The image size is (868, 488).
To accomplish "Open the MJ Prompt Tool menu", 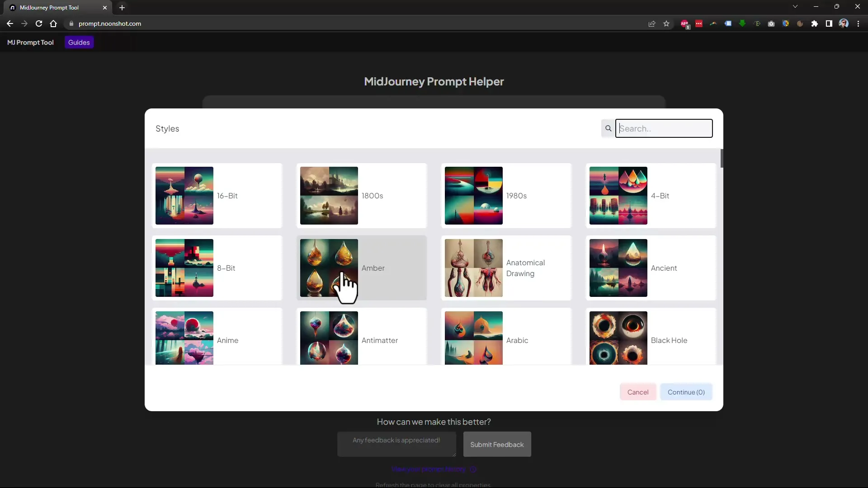I will pos(30,42).
